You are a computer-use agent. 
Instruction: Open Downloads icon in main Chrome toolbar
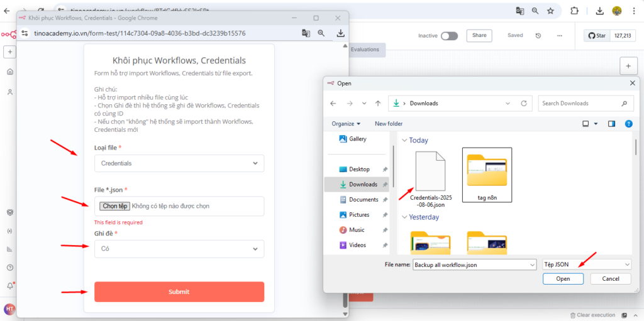[x=599, y=11]
